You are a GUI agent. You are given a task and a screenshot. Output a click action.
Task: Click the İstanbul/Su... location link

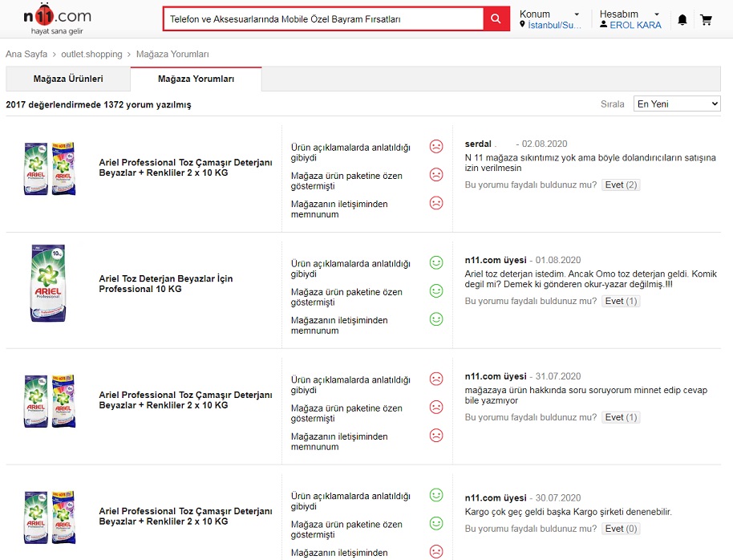coord(554,25)
